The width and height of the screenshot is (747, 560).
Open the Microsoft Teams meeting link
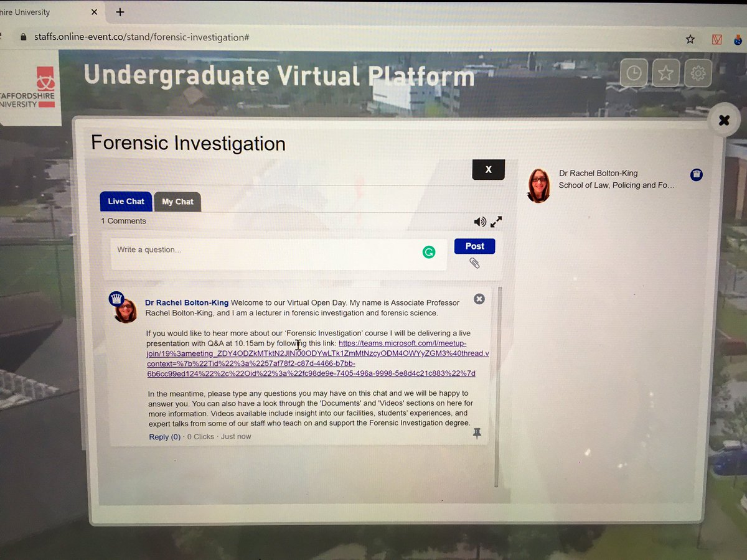[317, 358]
